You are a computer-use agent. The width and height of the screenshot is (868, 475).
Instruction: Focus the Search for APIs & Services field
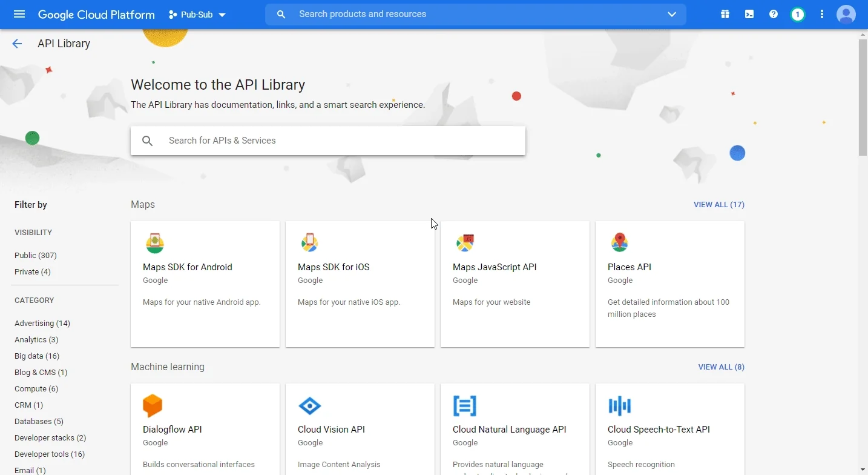pos(328,141)
